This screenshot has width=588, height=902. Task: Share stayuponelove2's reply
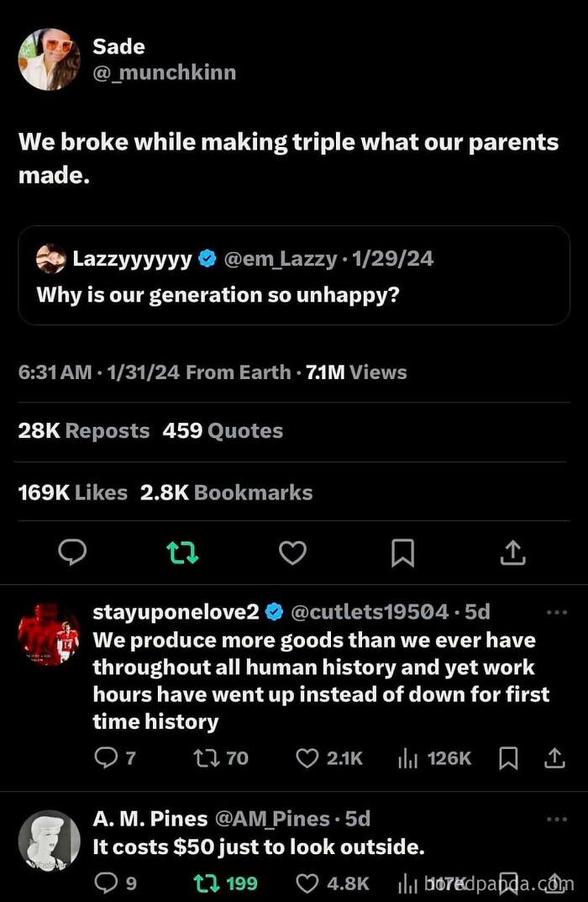click(x=554, y=758)
